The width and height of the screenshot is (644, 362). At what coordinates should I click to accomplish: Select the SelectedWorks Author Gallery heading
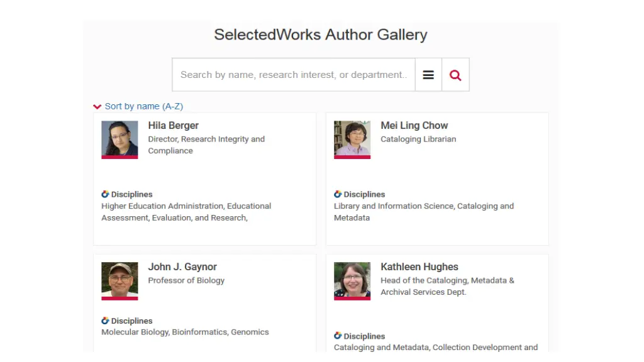pos(321,35)
